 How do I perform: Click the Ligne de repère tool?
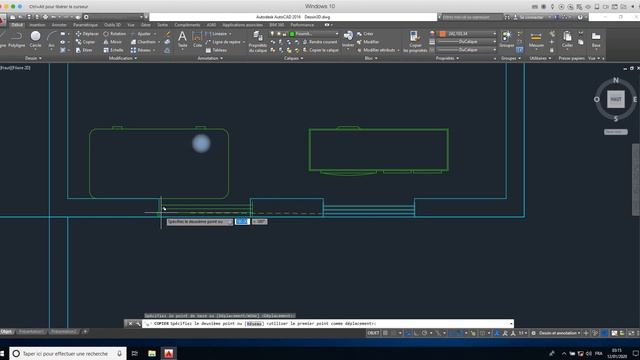pos(223,42)
